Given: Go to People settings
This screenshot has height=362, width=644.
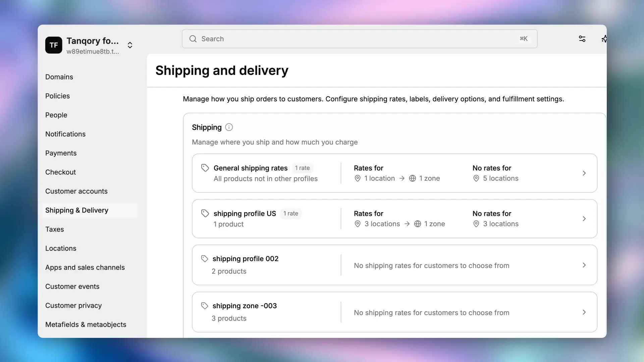Looking at the screenshot, I should click(56, 115).
